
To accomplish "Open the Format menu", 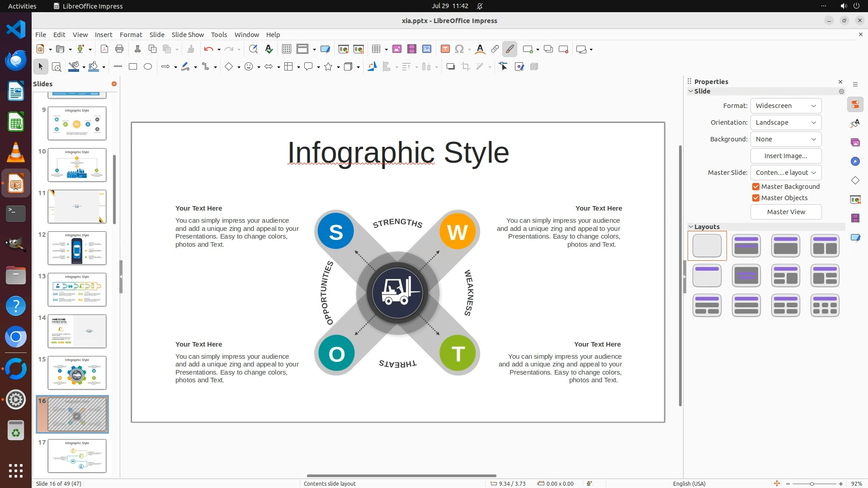I will [131, 35].
